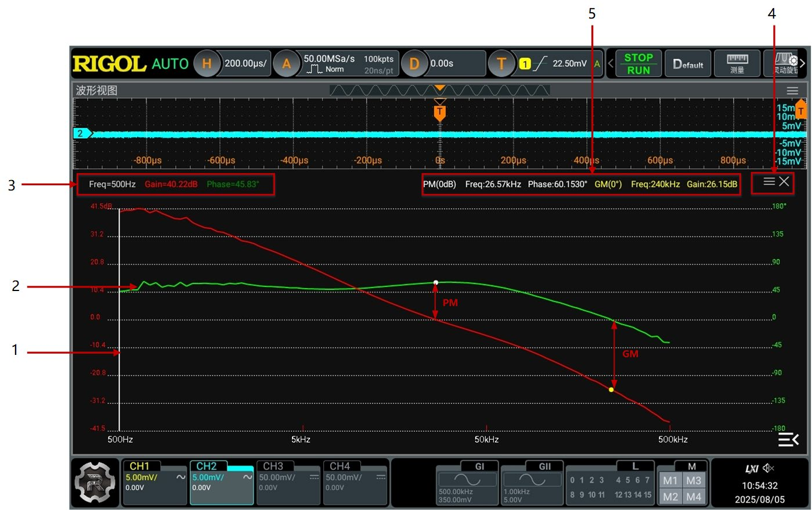812x510 pixels.
Task: Enable the CH3 channel
Action: [288, 482]
